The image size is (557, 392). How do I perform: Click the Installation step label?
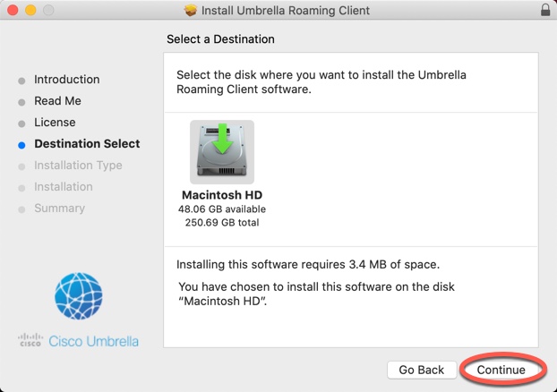point(64,187)
